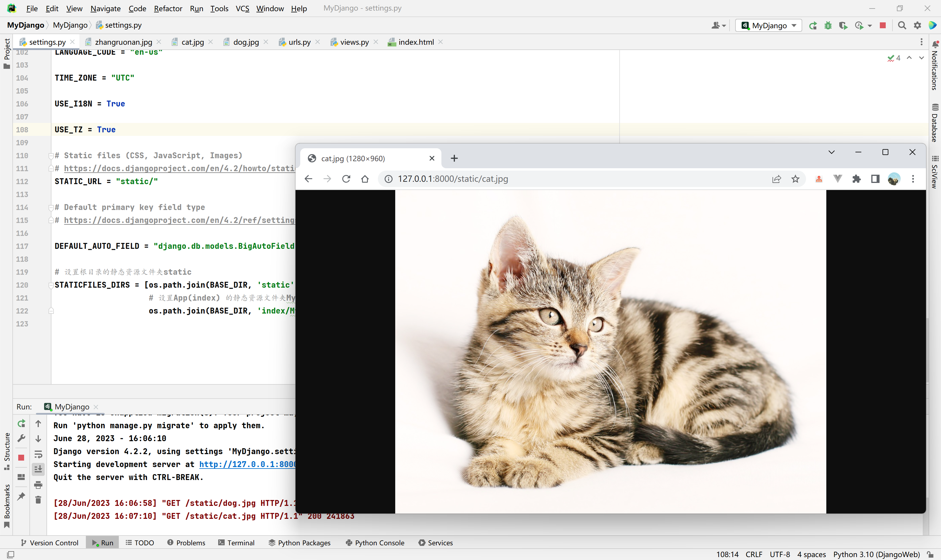Click the Debug bug icon in the toolbar
Image resolution: width=941 pixels, height=560 pixels.
tap(828, 26)
